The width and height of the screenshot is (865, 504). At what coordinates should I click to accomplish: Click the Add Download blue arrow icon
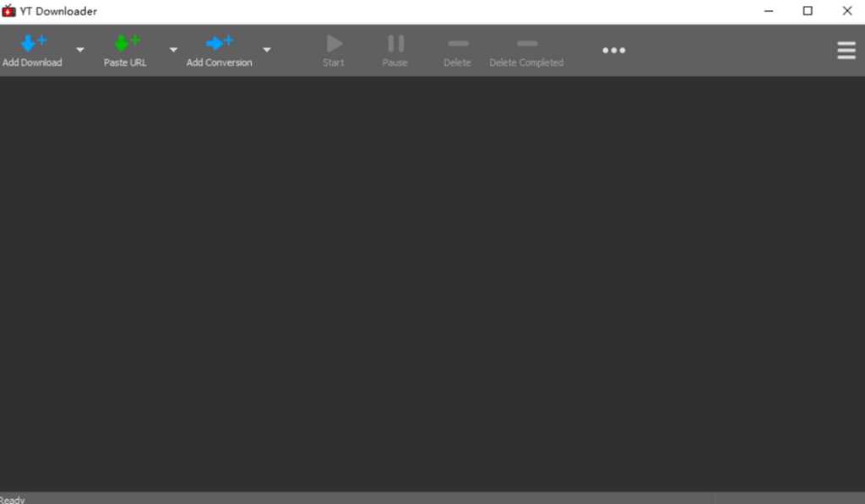[x=32, y=44]
